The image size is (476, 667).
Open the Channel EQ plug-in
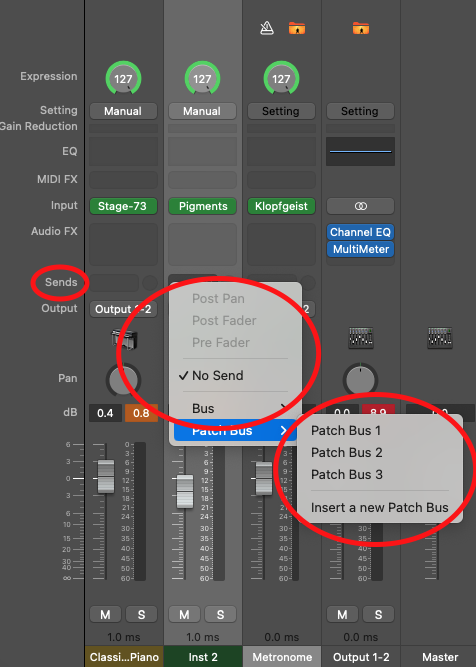(x=360, y=232)
